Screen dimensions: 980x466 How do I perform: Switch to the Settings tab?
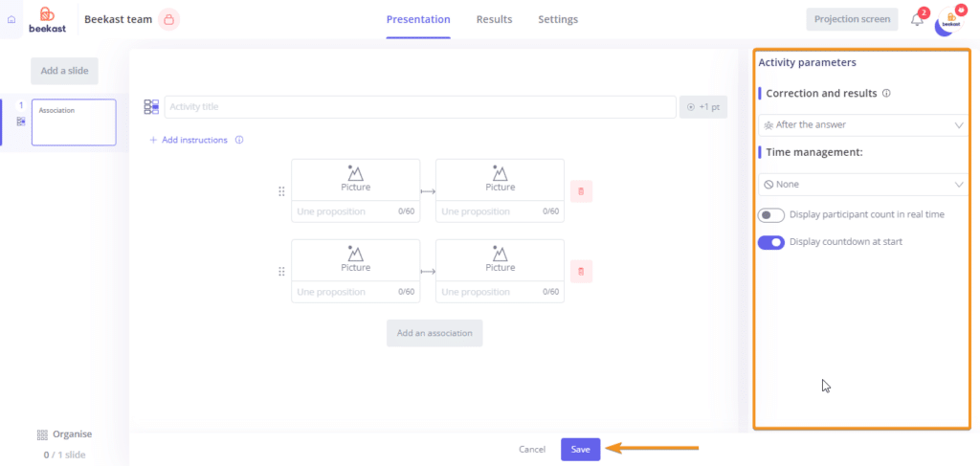558,19
